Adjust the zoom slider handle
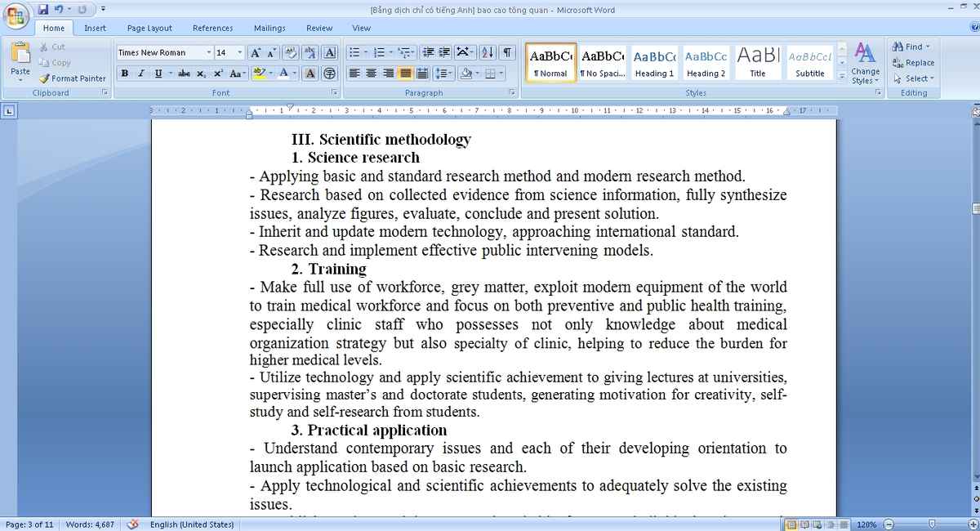This screenshot has width=980, height=531. pyautogui.click(x=930, y=524)
